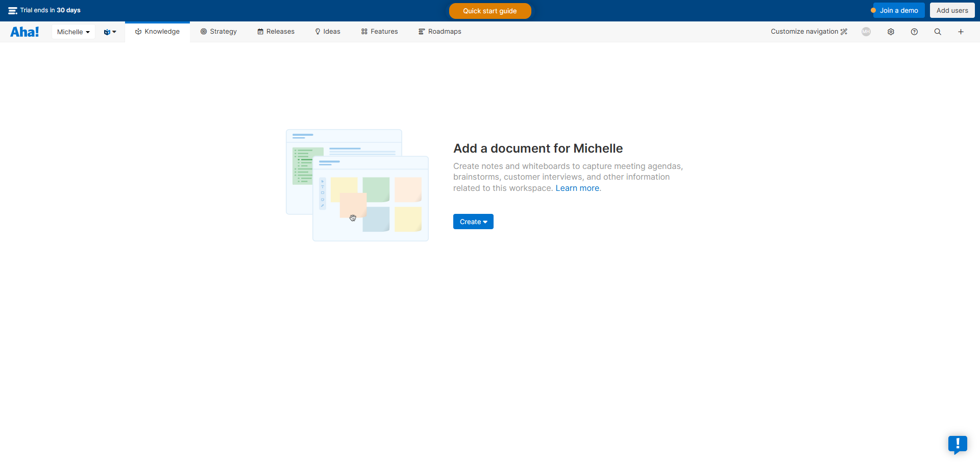The width and height of the screenshot is (980, 465).
Task: Open settings gear icon
Action: 891,32
